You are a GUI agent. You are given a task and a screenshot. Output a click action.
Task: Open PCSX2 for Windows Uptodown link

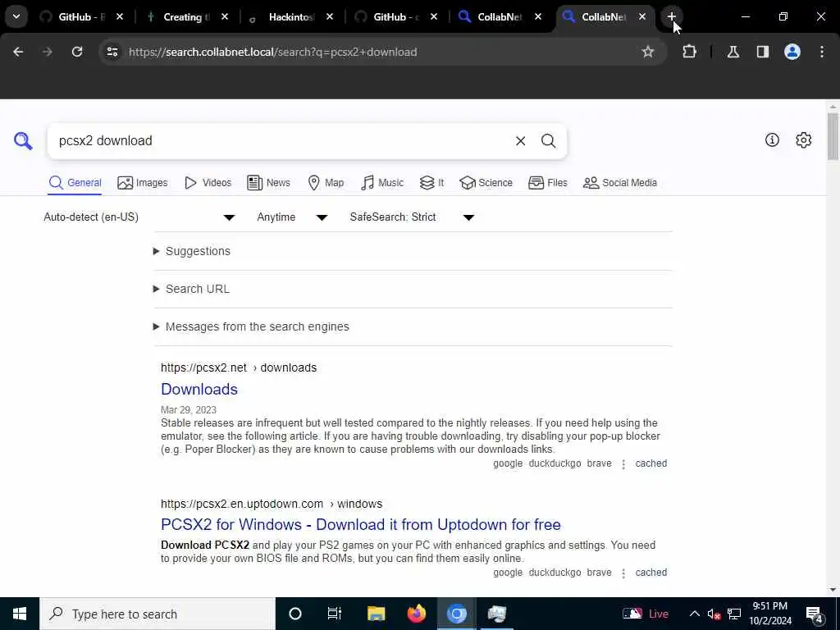click(x=361, y=524)
